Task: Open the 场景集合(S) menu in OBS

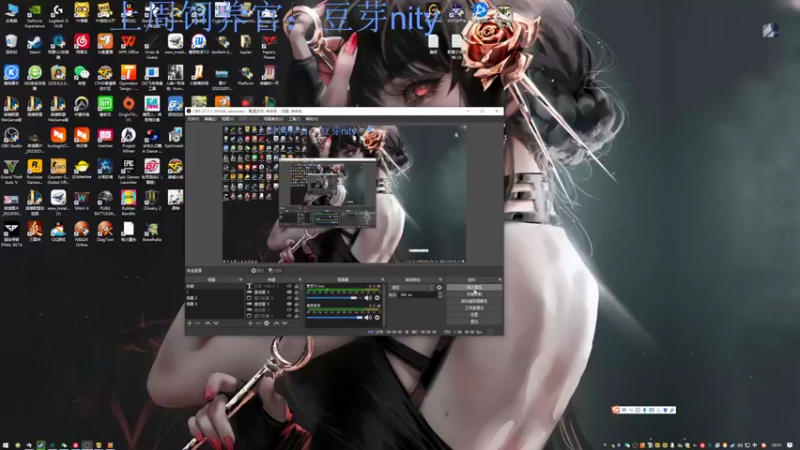Action: [x=273, y=119]
